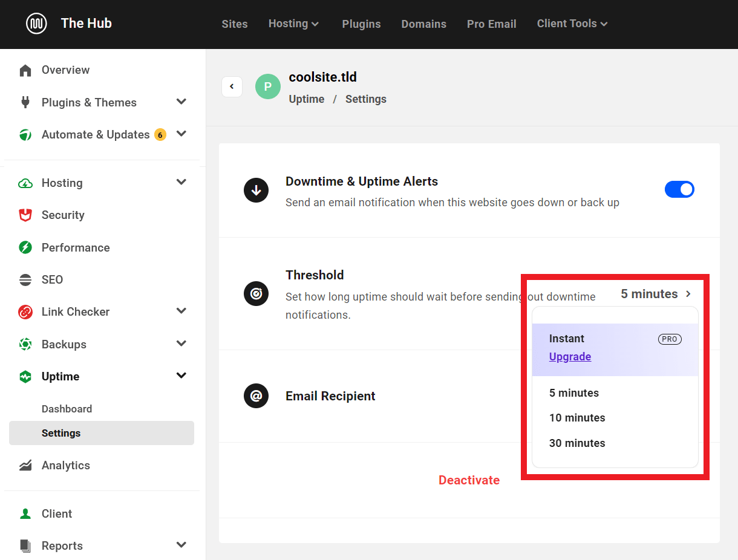The width and height of the screenshot is (738, 560).
Task: Expand the Reports section chevron
Action: coord(181,545)
